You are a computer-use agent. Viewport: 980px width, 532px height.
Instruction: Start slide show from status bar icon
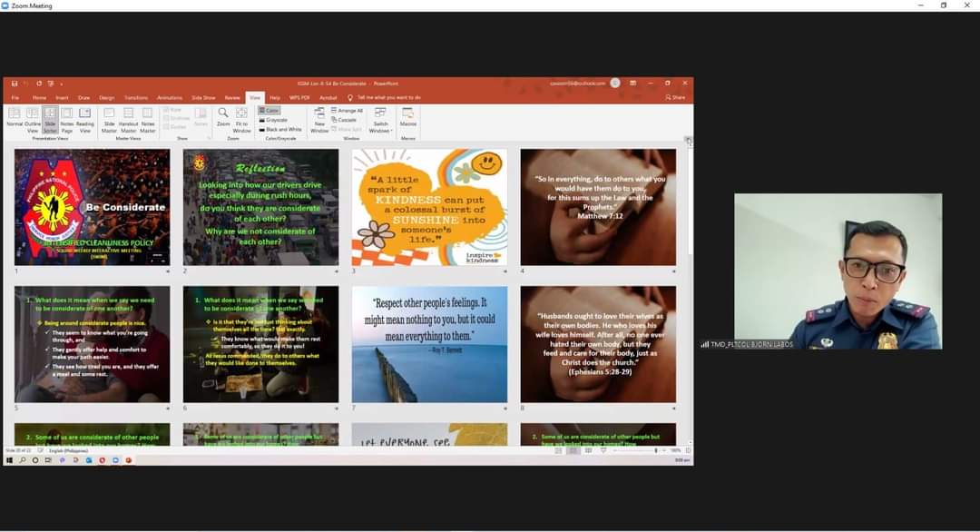point(603,450)
